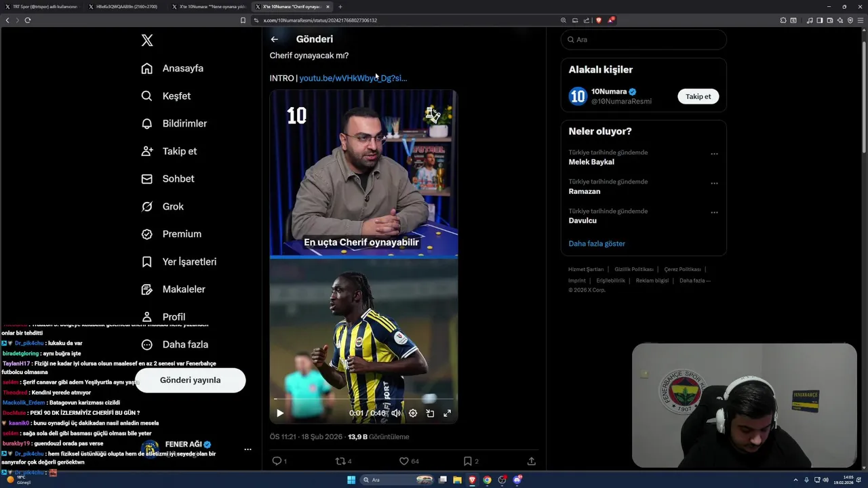Bookmark the post
Viewport: 868px width, 488px height.
468,461
